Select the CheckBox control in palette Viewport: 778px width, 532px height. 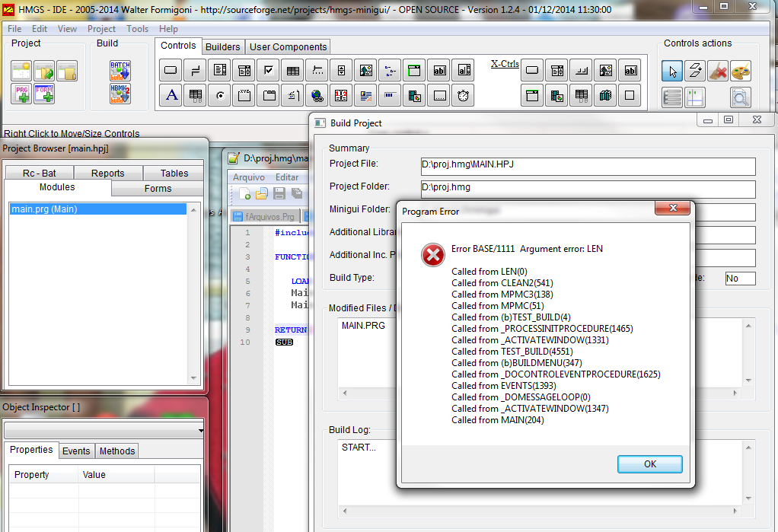coord(268,72)
